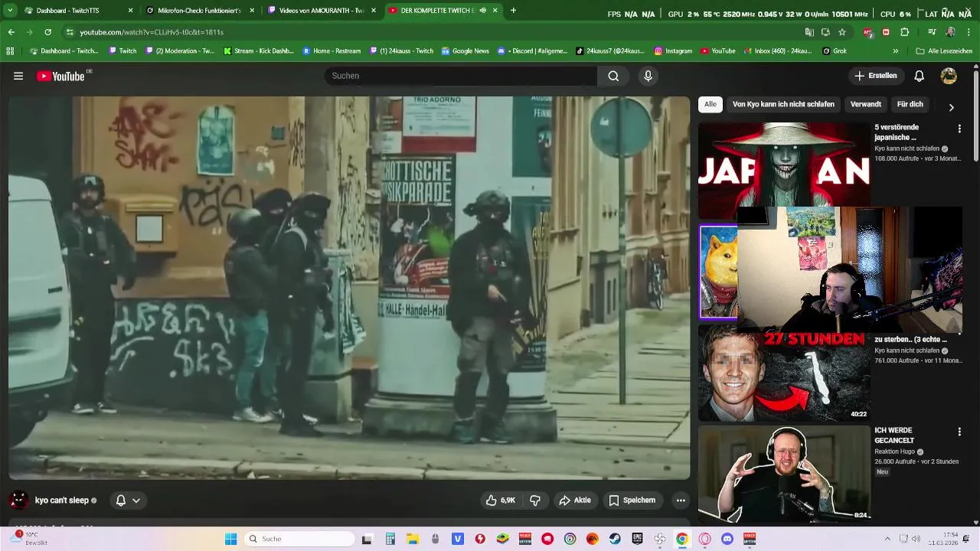Go back in browser
The height and width of the screenshot is (551, 980).
click(x=11, y=32)
